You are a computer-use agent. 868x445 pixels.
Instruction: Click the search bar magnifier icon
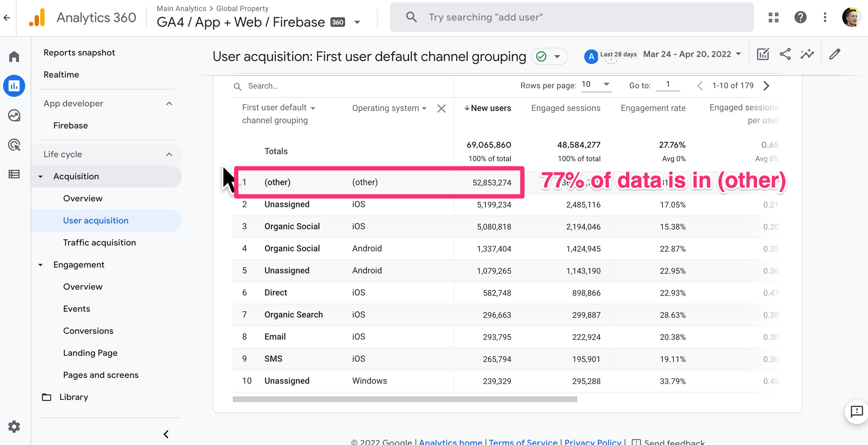411,17
